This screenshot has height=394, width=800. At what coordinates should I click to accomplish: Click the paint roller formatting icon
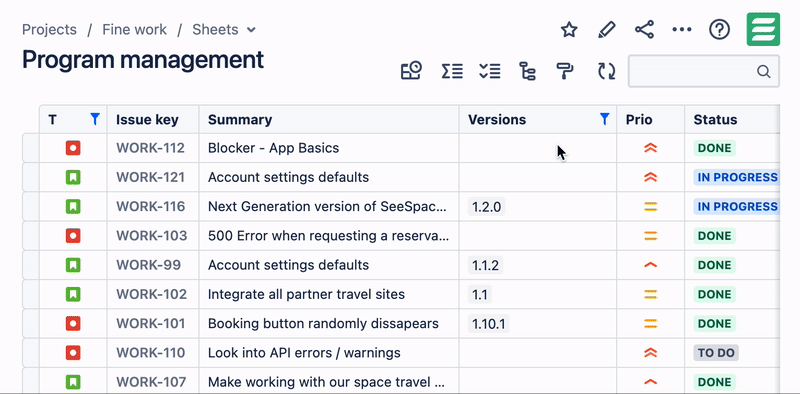pyautogui.click(x=565, y=71)
